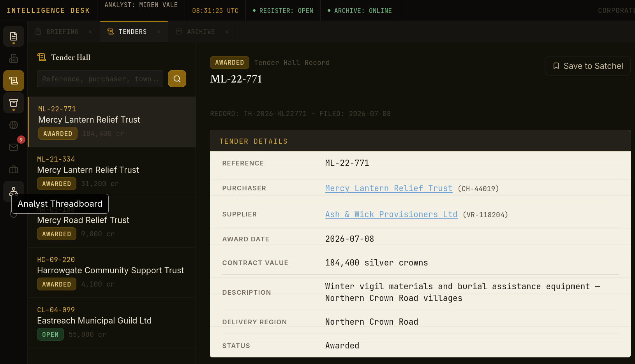Focus the tender search input field
The image size is (635, 364).
[100, 79]
